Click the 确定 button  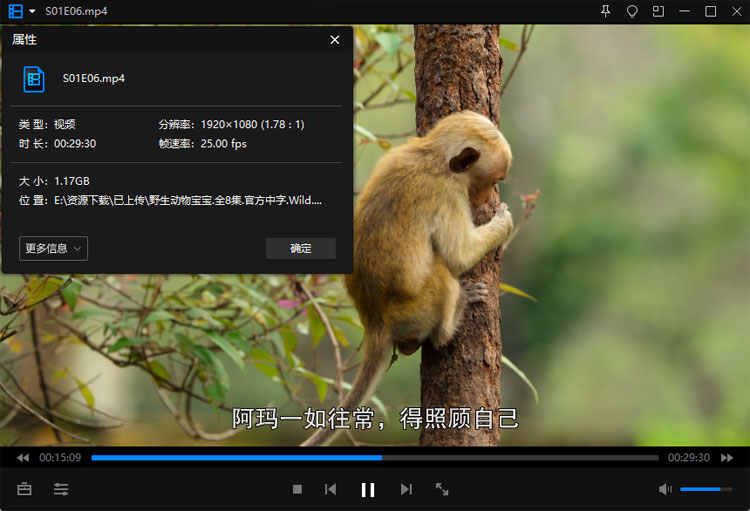coord(300,248)
